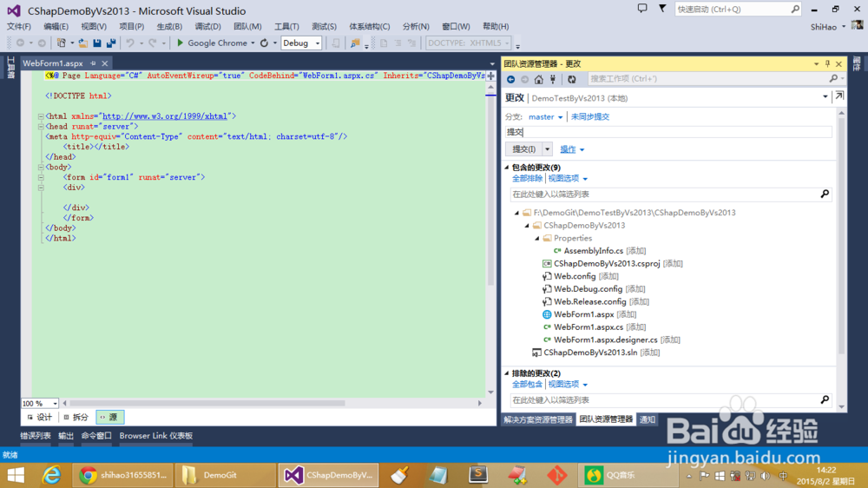The width and height of the screenshot is (868, 488).
Task: Open DemoGit folder window from taskbar
Action: click(226, 475)
